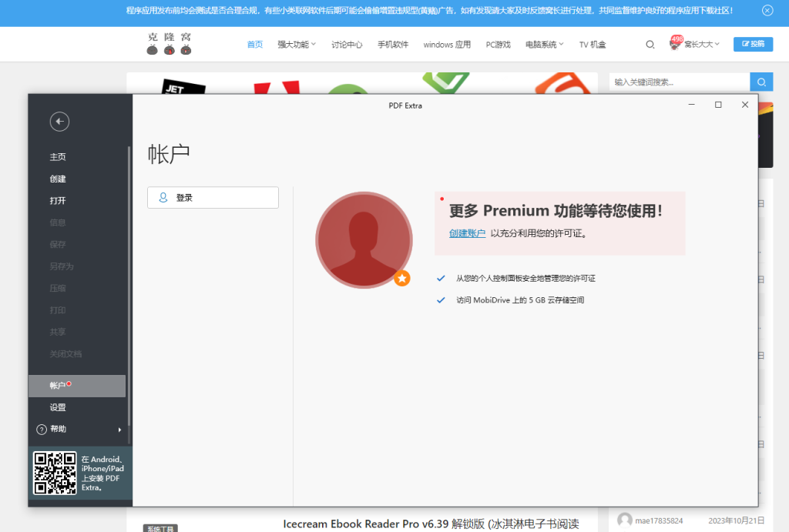
Task: Expand the 帮助 submenu arrow
Action: pyautogui.click(x=119, y=430)
